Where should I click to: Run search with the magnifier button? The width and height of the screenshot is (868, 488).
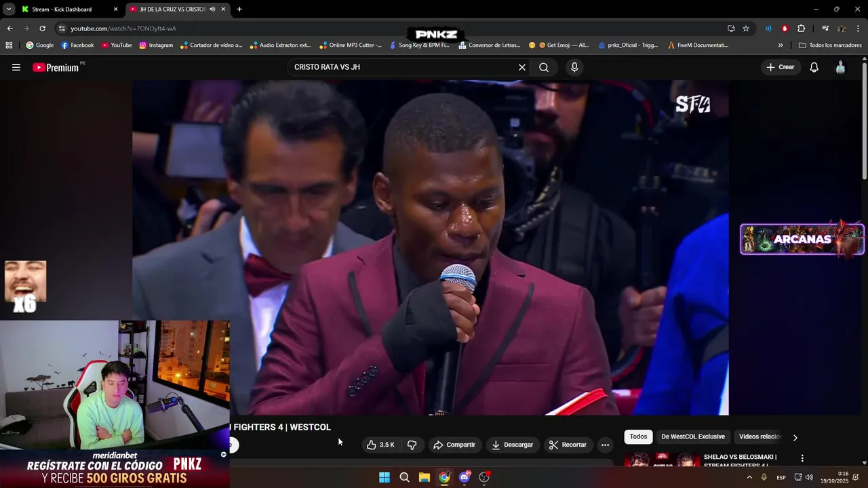click(544, 67)
